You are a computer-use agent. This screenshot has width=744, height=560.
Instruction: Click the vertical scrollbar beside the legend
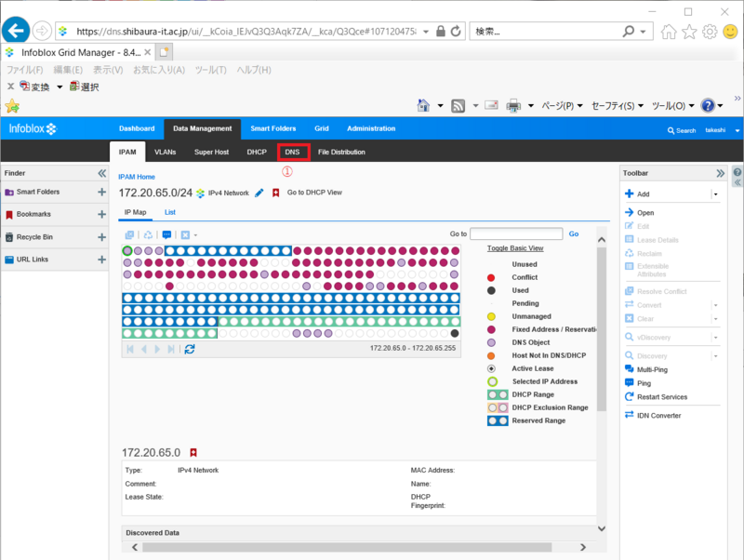pyautogui.click(x=602, y=330)
